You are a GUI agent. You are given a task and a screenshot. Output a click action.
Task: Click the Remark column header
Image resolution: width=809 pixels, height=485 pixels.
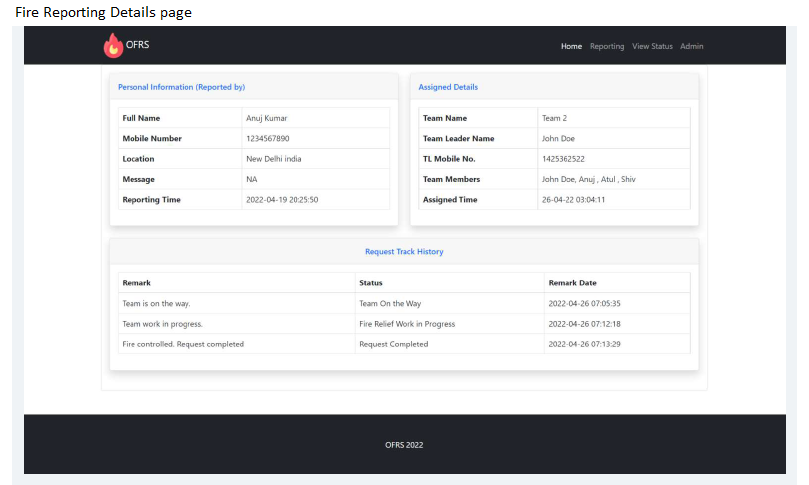pyautogui.click(x=136, y=283)
